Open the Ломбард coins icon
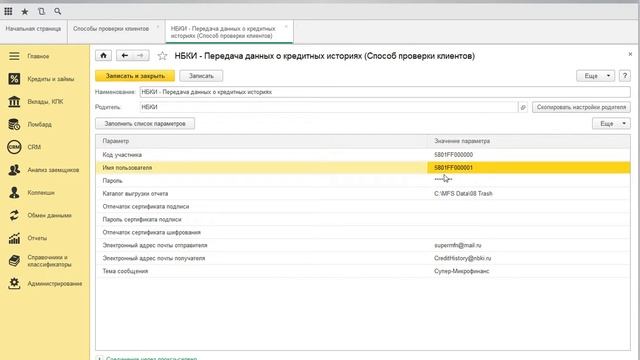 (14, 124)
